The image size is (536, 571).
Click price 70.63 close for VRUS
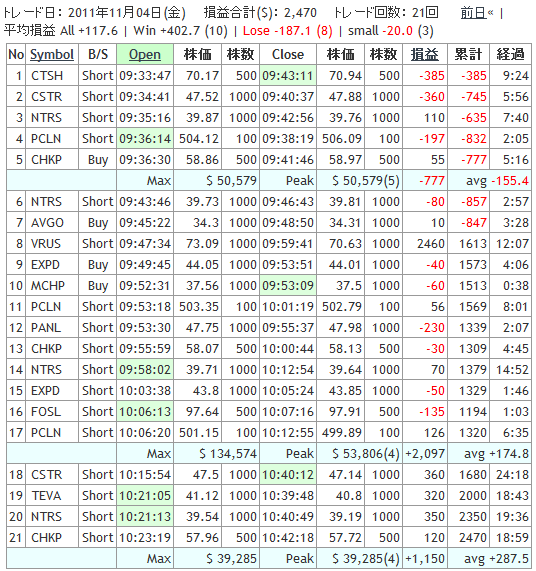(x=345, y=244)
